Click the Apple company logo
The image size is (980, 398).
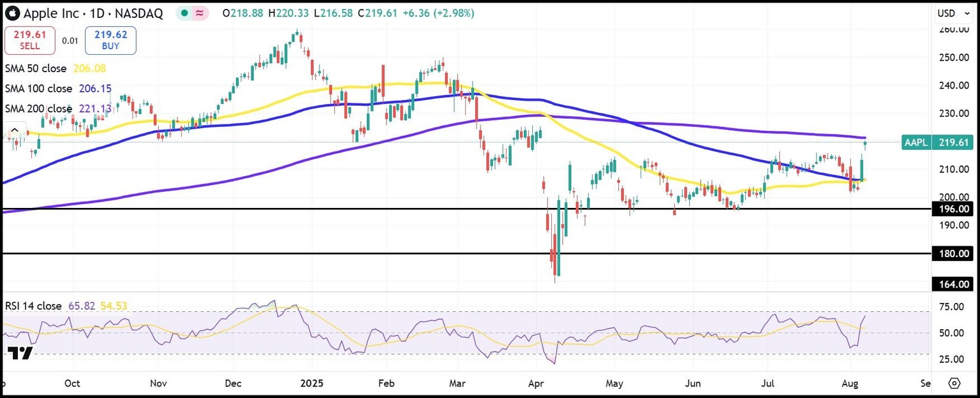[x=13, y=13]
